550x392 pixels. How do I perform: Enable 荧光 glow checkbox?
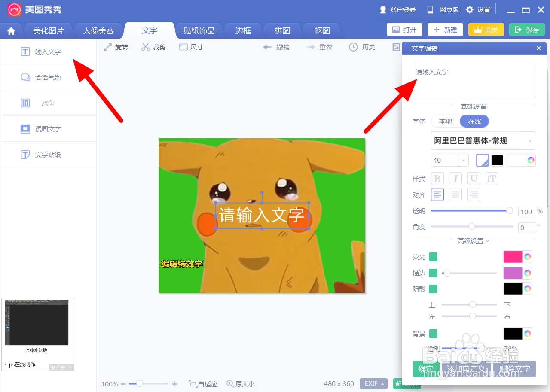pyautogui.click(x=433, y=257)
